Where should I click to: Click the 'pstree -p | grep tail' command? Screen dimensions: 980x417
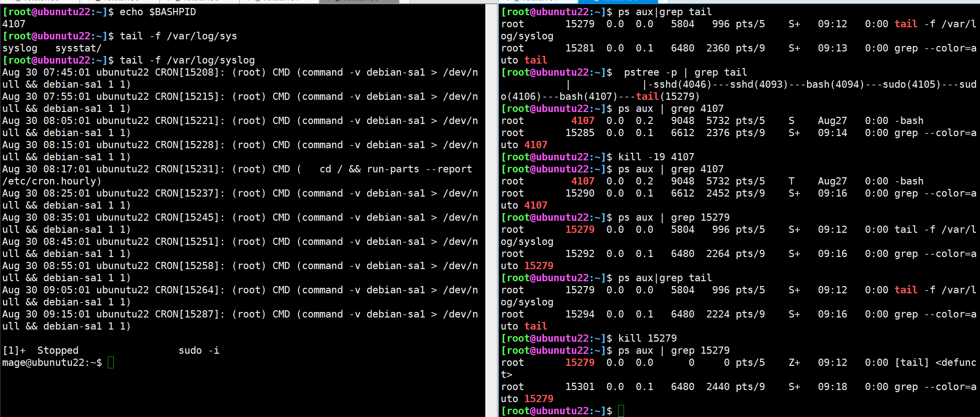pyautogui.click(x=685, y=72)
